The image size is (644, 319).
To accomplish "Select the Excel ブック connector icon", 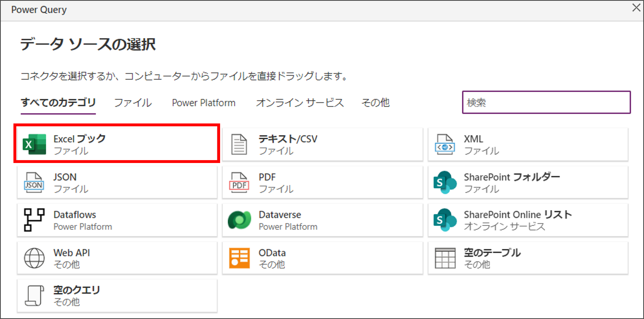I will pos(35,144).
